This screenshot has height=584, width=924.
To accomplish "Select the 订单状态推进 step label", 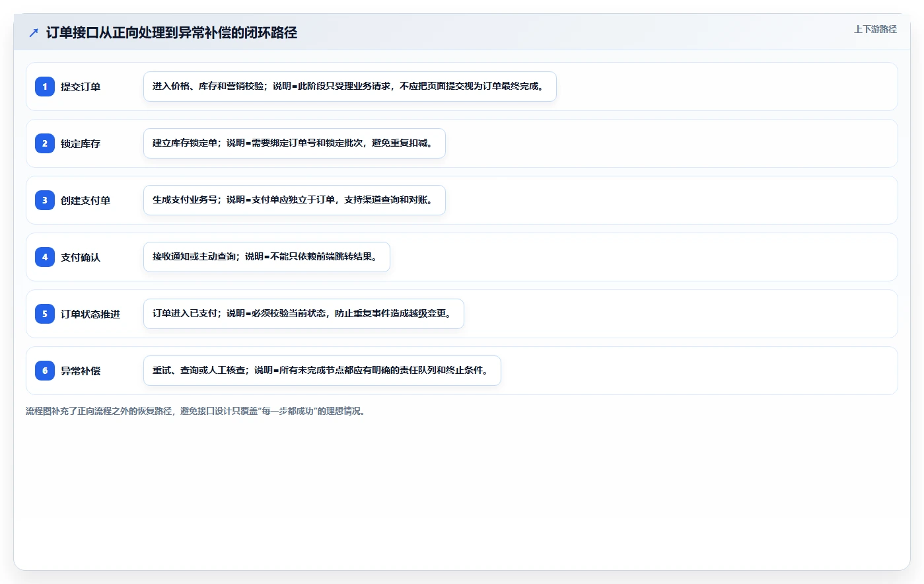I will [x=90, y=314].
